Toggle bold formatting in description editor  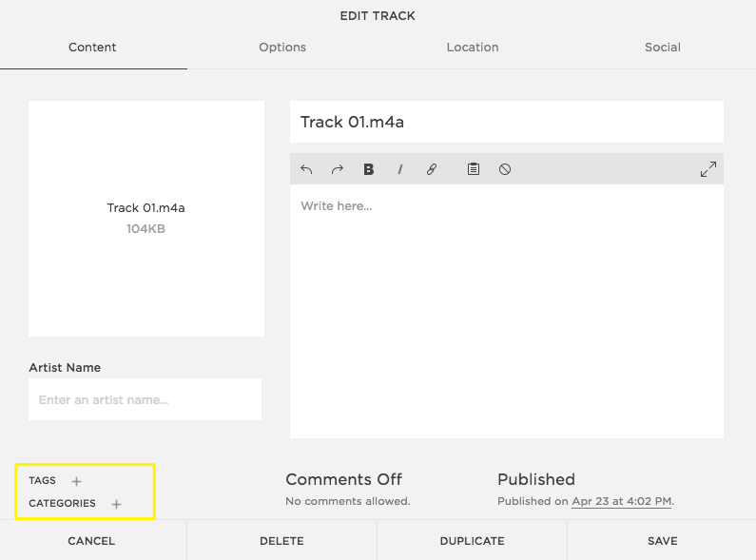click(369, 169)
